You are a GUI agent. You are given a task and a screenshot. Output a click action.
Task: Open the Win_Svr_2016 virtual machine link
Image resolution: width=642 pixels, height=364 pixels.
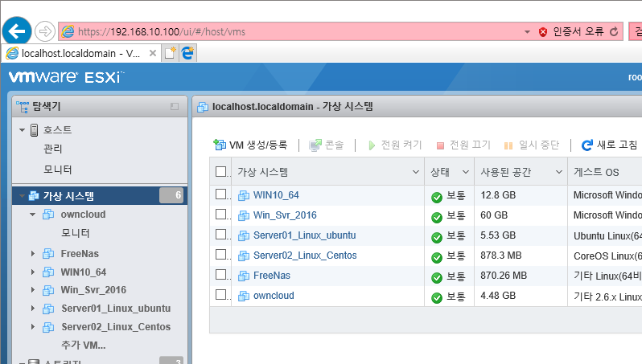click(285, 215)
